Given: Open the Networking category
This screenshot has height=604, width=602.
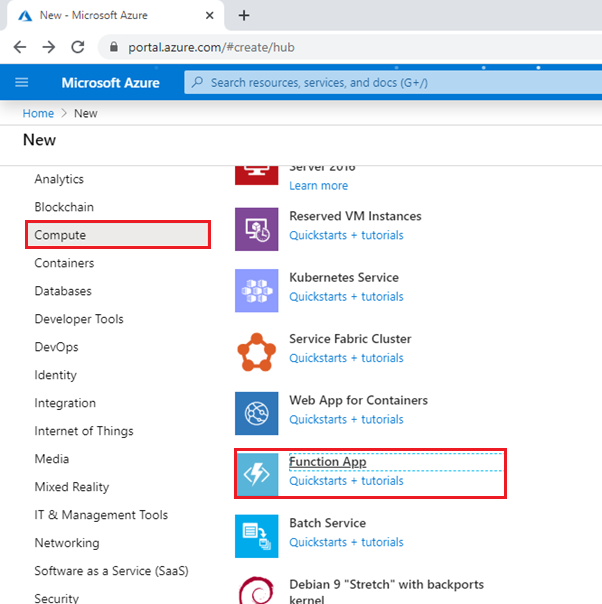Looking at the screenshot, I should click(x=67, y=543).
